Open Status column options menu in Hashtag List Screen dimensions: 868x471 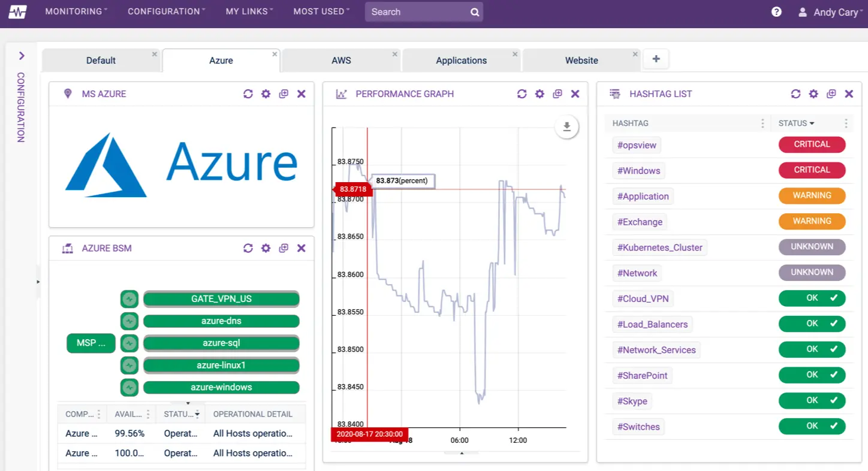(846, 123)
